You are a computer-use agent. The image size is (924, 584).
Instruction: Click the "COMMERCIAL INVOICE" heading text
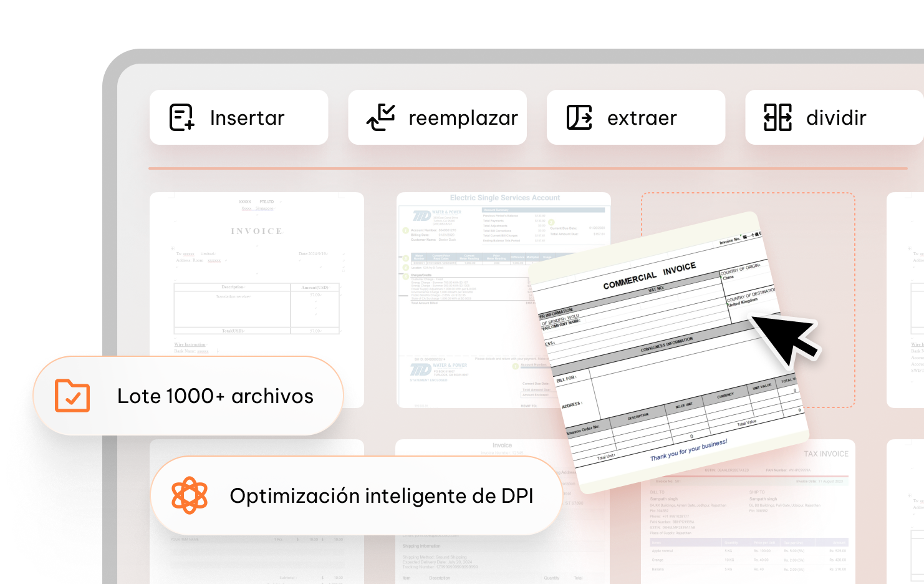coord(649,276)
